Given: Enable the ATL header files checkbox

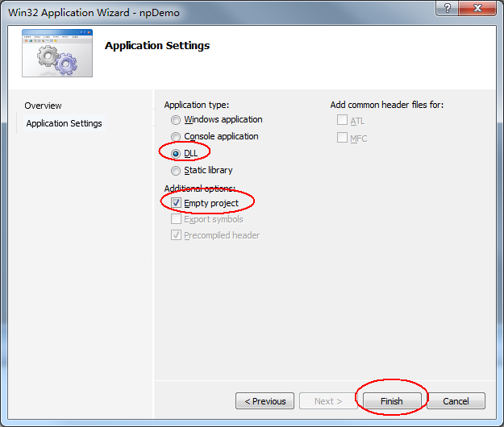Looking at the screenshot, I should (x=342, y=120).
